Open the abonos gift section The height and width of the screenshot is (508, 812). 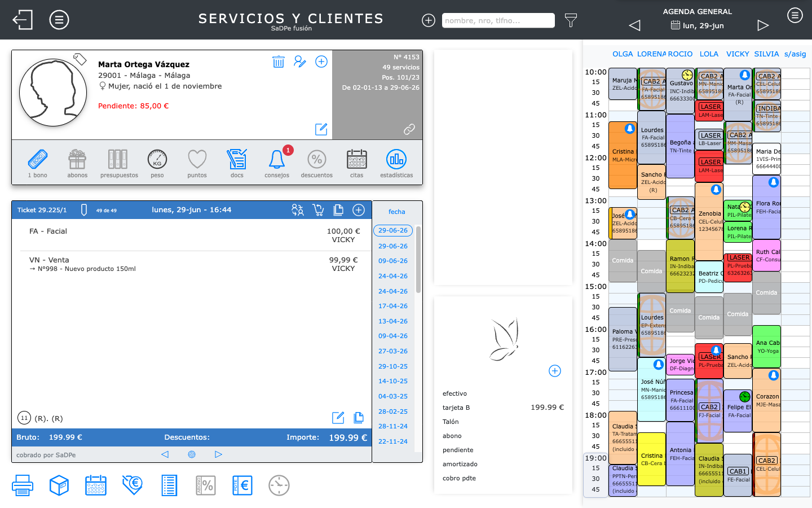pyautogui.click(x=77, y=164)
